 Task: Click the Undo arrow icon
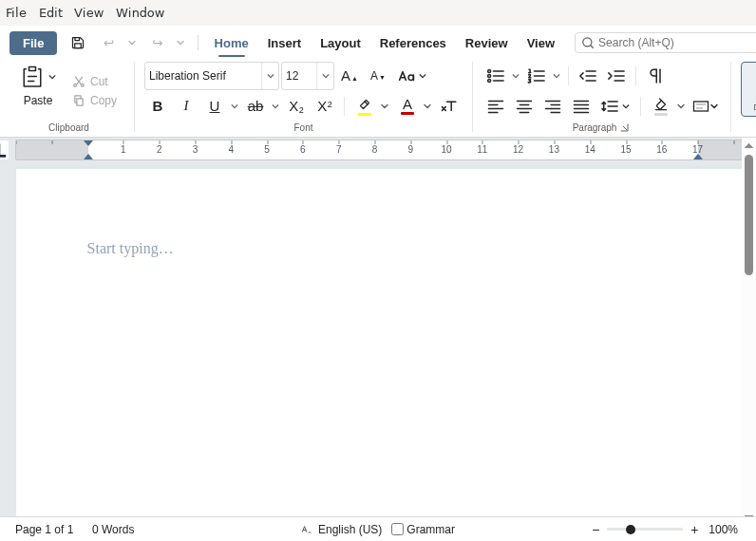click(x=109, y=43)
